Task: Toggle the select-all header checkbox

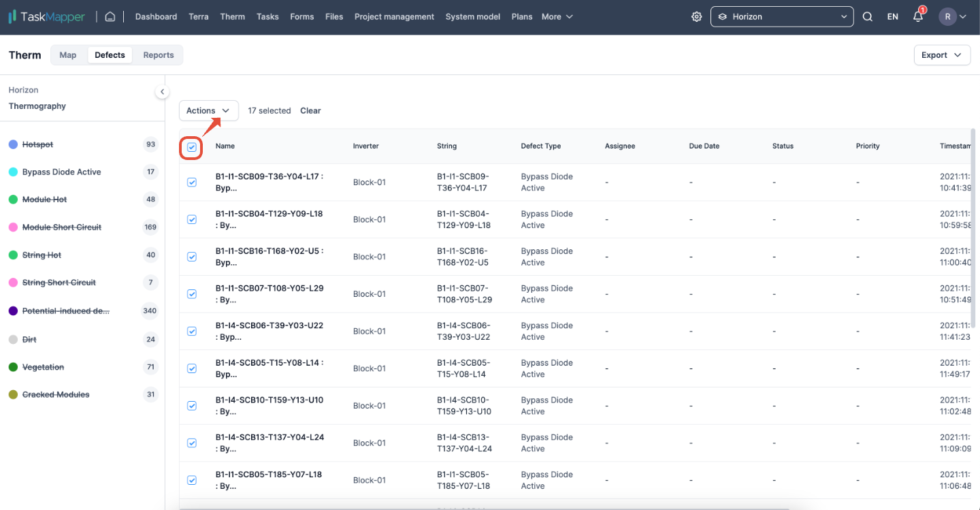Action: point(192,147)
